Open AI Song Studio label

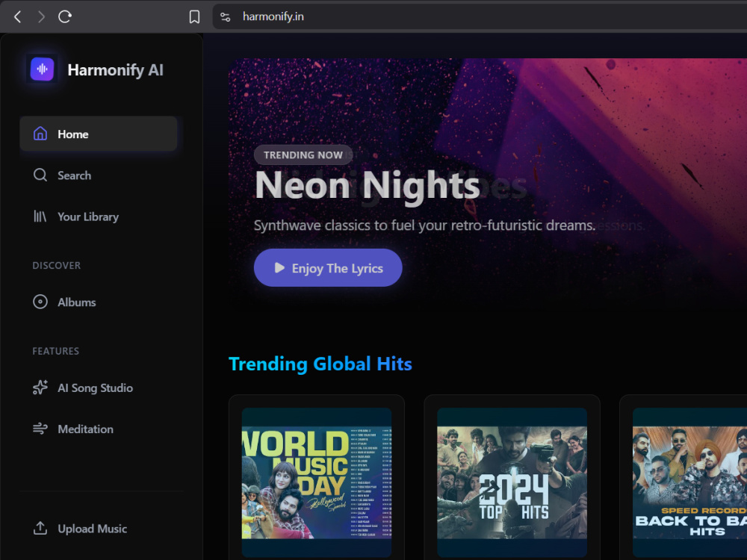pos(96,388)
